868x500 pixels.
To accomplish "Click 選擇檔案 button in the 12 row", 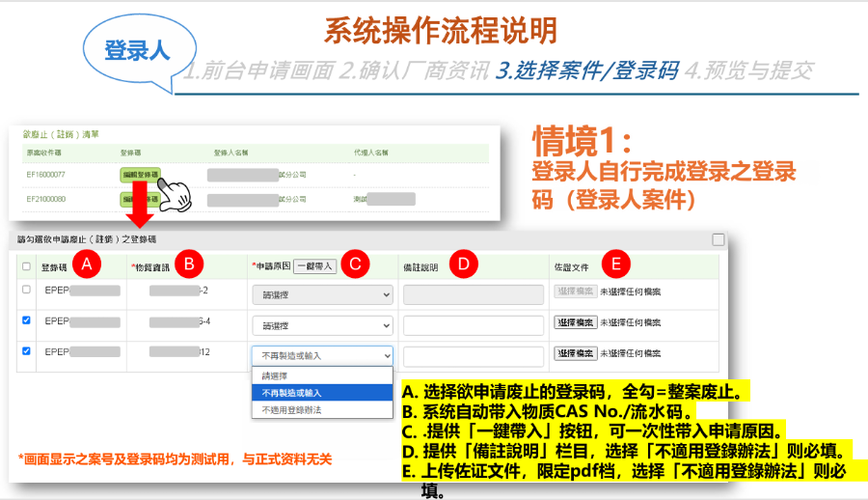I will pos(576,353).
